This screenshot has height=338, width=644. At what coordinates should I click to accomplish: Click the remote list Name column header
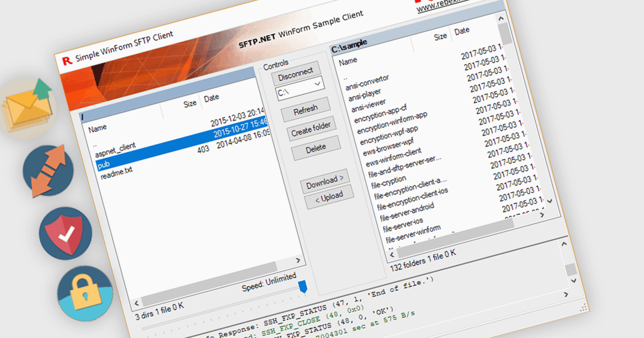(x=98, y=128)
